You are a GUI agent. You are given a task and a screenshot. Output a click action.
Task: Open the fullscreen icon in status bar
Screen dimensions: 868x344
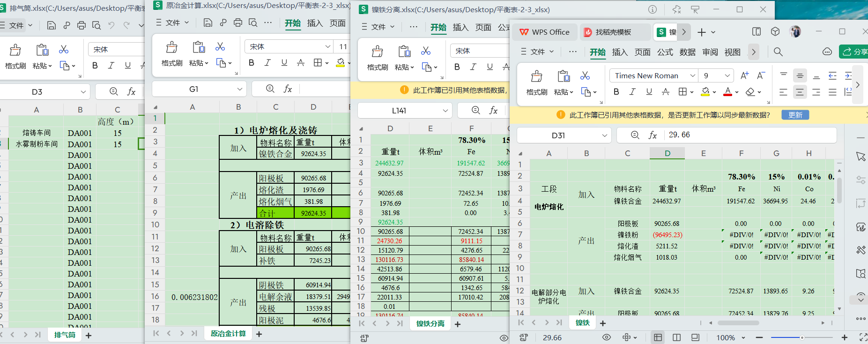863,337
